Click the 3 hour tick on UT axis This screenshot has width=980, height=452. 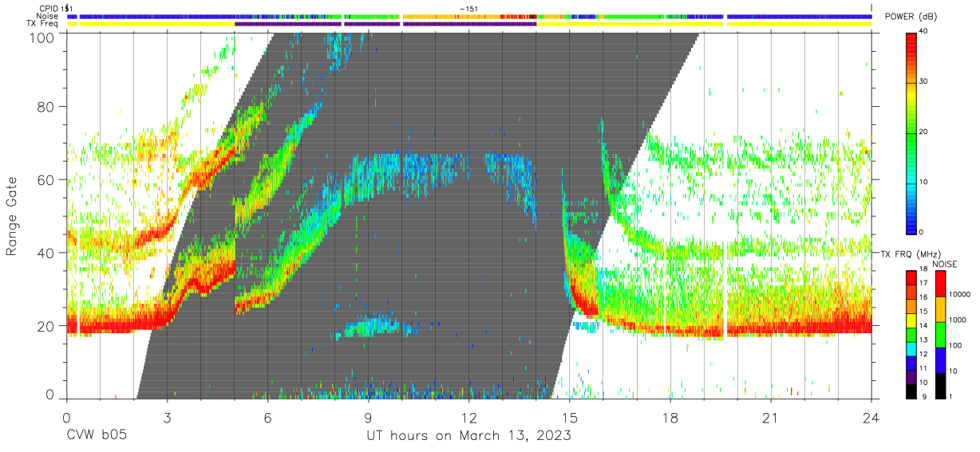pyautogui.click(x=167, y=417)
